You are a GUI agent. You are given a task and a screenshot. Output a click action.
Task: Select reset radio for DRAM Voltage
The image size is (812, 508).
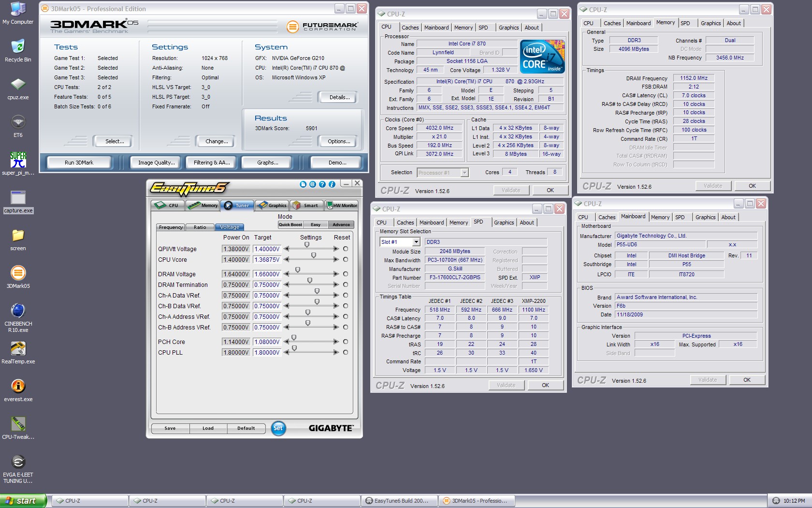(x=346, y=274)
